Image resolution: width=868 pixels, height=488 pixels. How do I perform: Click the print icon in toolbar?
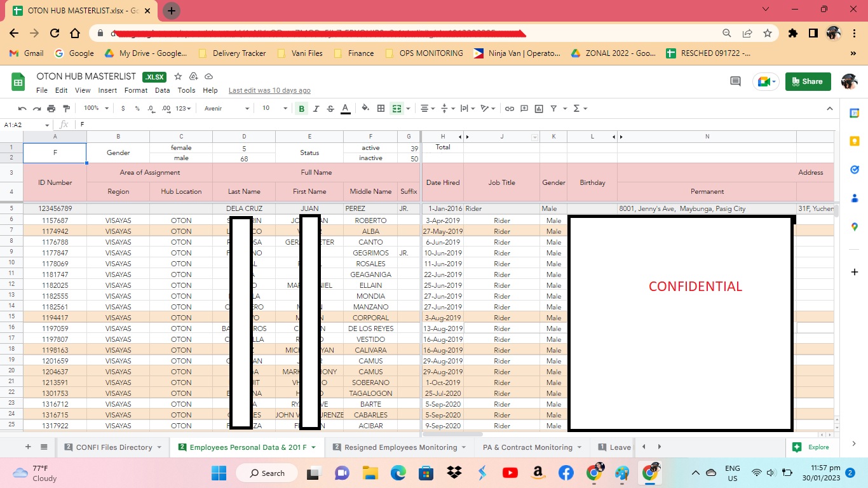(x=51, y=109)
